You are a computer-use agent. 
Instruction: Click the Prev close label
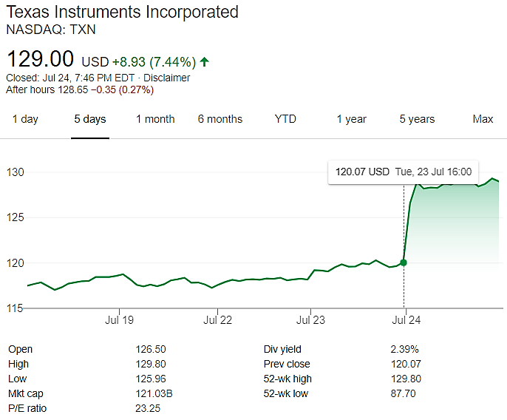click(287, 364)
